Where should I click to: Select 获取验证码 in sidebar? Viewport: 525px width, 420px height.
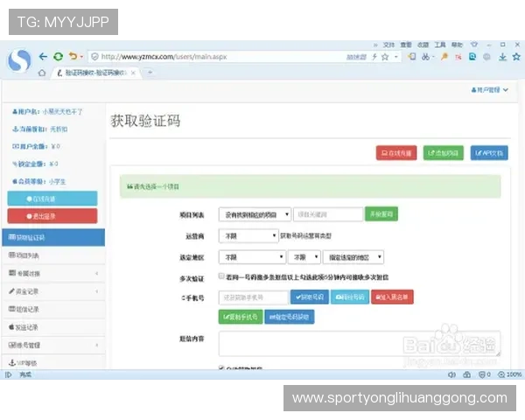53,237
